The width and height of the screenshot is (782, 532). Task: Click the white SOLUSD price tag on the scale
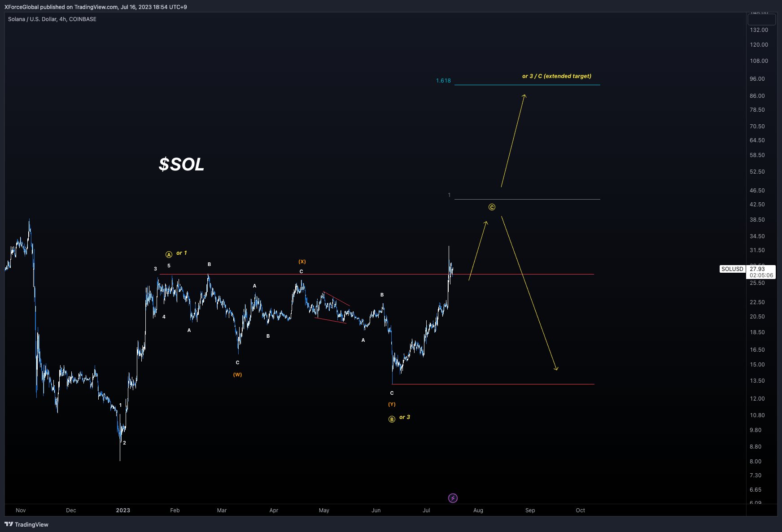[732, 269]
